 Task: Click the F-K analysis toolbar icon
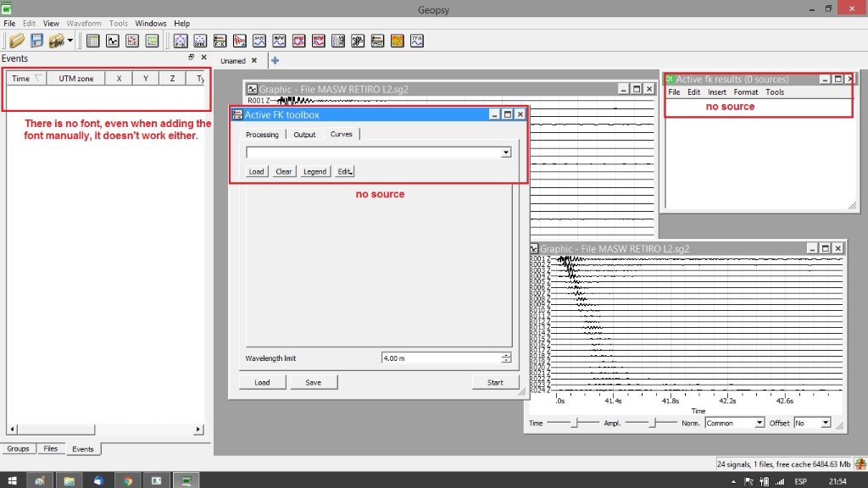pyautogui.click(x=181, y=41)
